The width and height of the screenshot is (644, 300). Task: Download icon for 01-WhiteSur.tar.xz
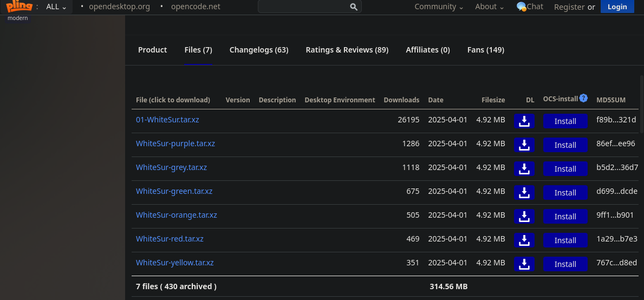(x=524, y=121)
